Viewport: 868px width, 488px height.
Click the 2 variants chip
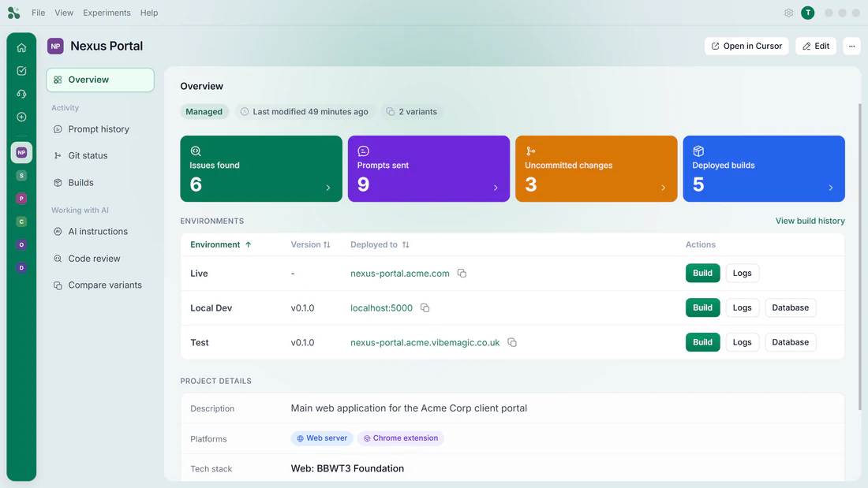[411, 112]
